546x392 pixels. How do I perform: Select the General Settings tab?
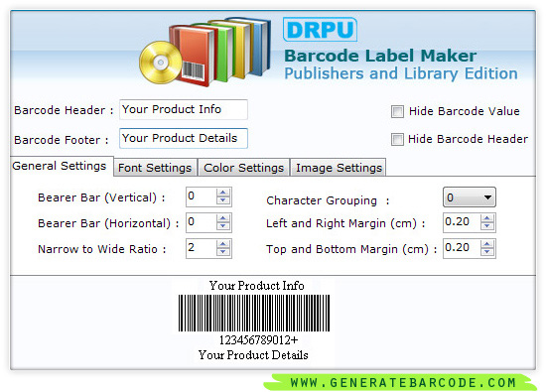[x=60, y=166]
